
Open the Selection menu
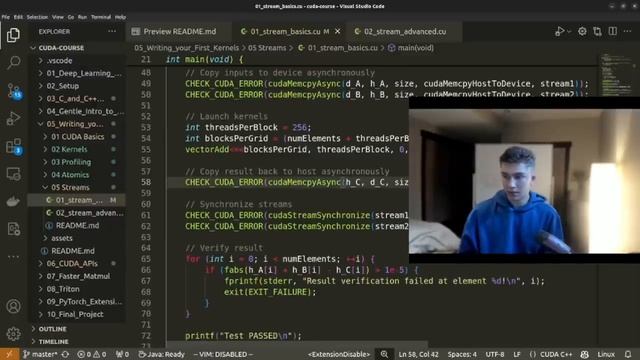[37, 17]
